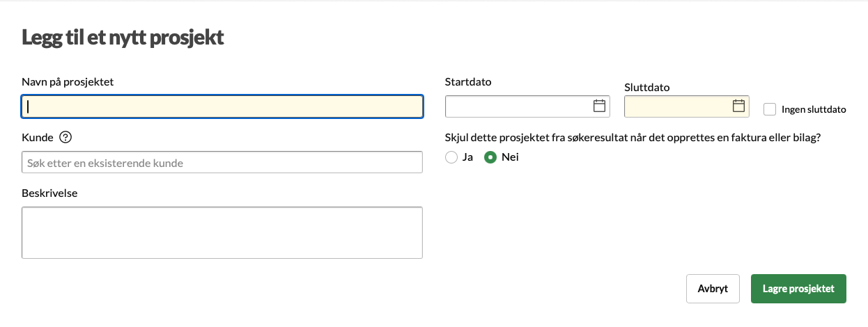Select the Nei radio button
The width and height of the screenshot is (868, 327).
[490, 157]
